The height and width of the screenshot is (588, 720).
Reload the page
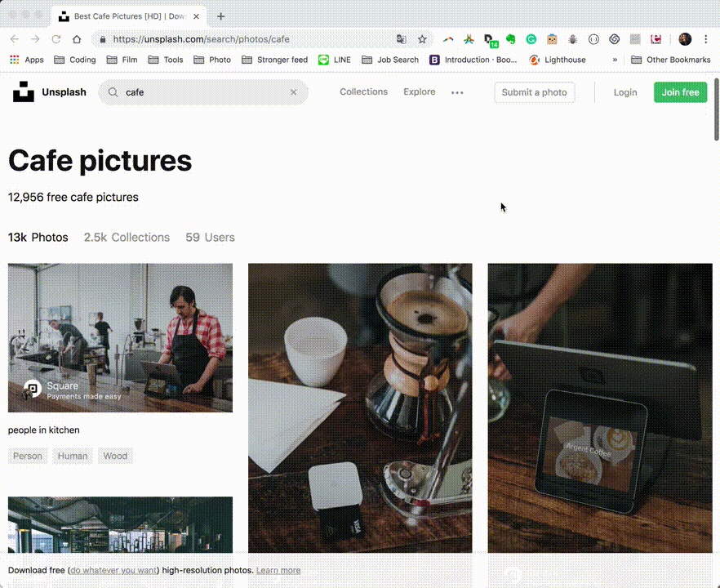[56, 39]
